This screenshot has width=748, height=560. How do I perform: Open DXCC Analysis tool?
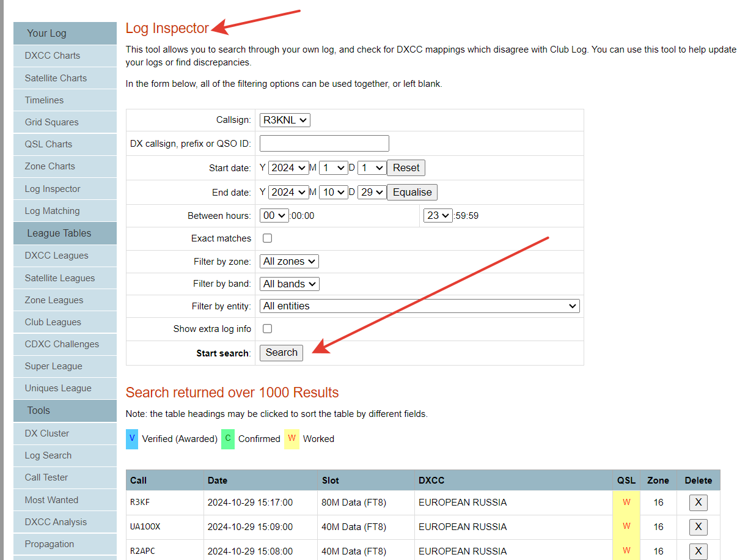click(65, 522)
